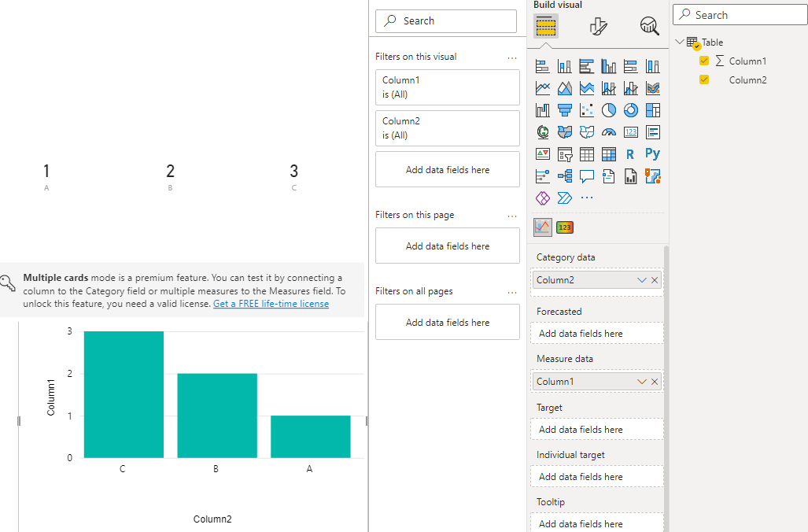Select the Decomposition tree visual

tap(565, 176)
